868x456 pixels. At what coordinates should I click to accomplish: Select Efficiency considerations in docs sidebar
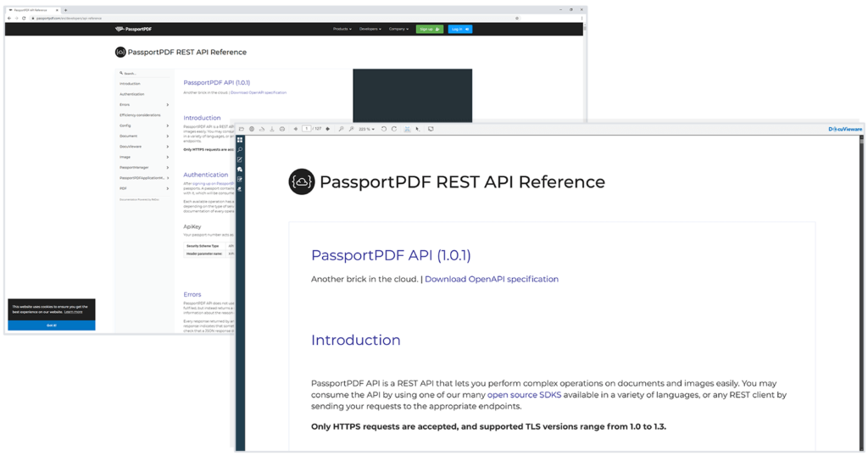[140, 115]
